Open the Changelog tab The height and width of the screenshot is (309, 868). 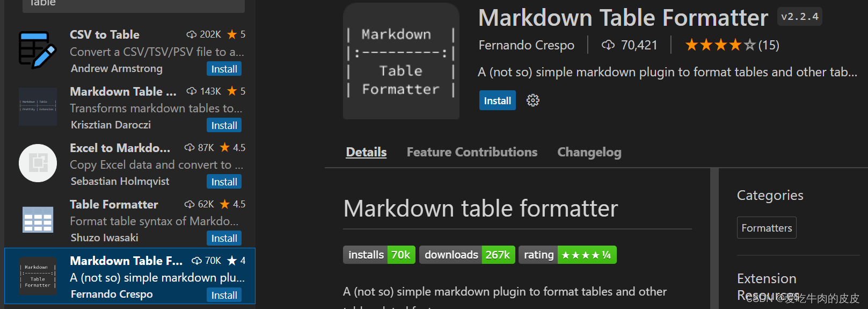point(589,152)
